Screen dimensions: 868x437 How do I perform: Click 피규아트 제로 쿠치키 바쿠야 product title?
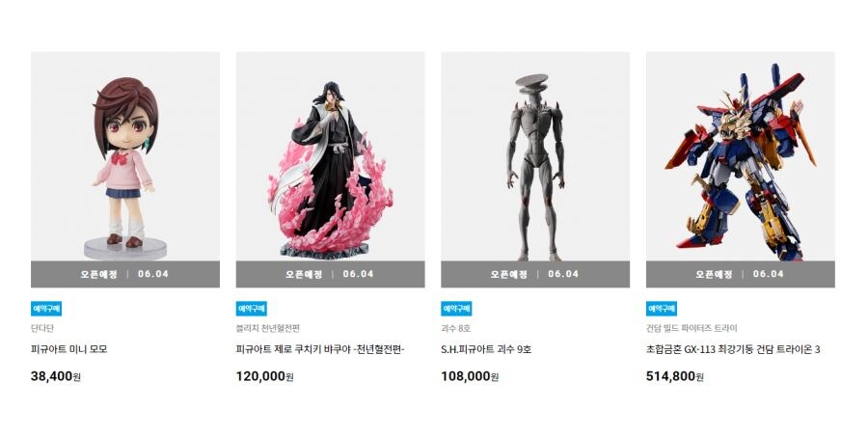320,349
